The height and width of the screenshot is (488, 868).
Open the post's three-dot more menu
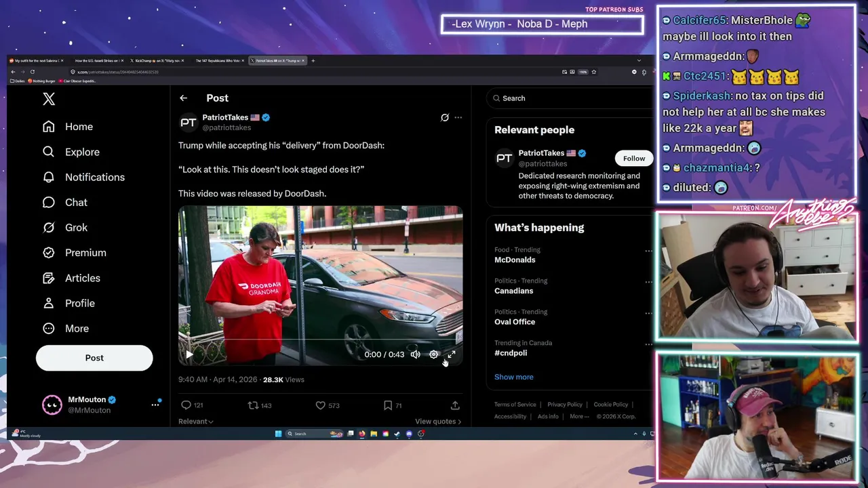pos(458,117)
